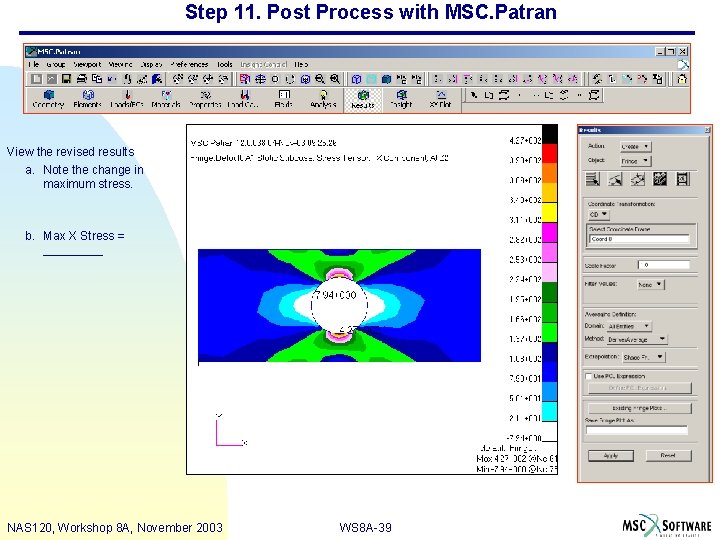The width and height of the screenshot is (720, 540).
Task: Click the Animation Options icon in Results panel
Action: click(682, 179)
